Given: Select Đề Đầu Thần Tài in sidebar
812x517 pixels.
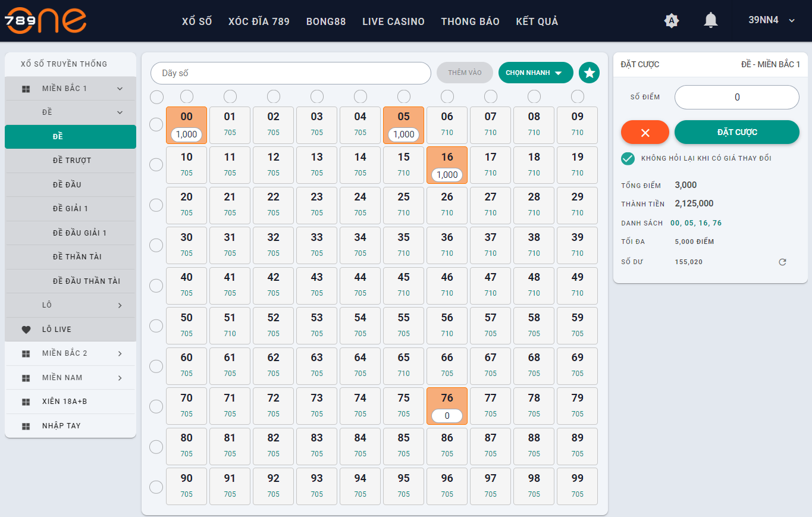Looking at the screenshot, I should [70, 281].
